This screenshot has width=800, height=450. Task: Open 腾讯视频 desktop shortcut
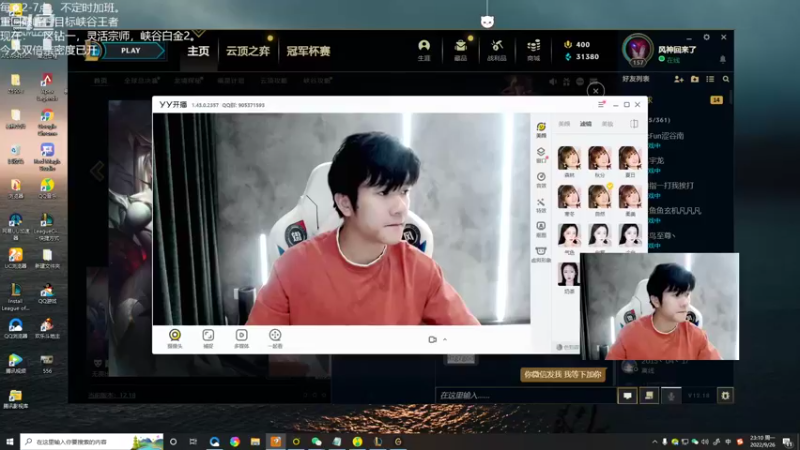[15, 363]
